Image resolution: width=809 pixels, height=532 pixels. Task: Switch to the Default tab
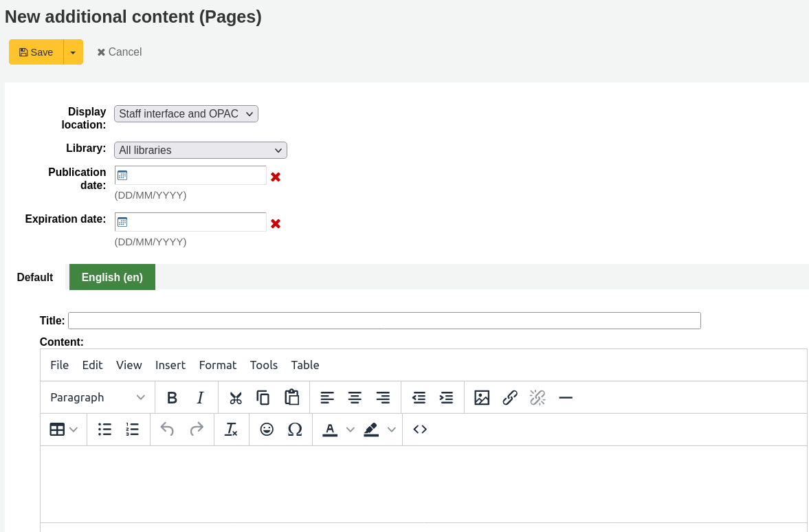pyautogui.click(x=35, y=277)
